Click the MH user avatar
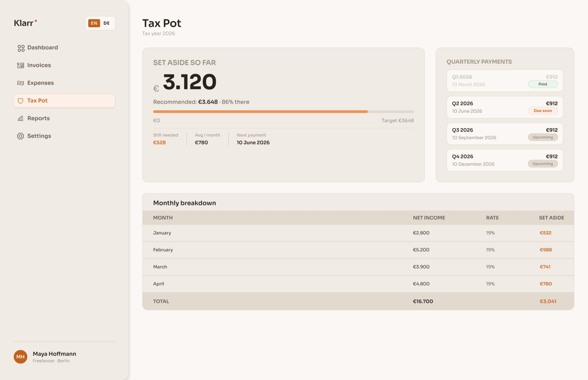Viewport: 588px width, 380px height. click(x=21, y=356)
